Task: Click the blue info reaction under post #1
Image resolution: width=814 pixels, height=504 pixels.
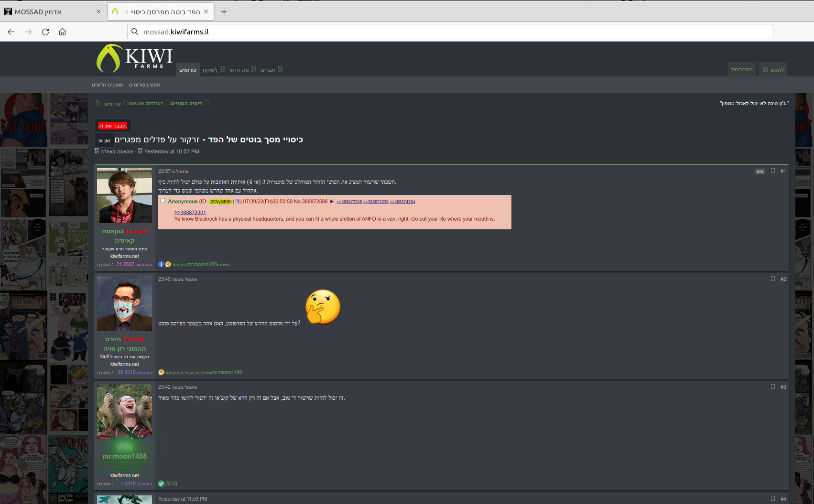Action: pyautogui.click(x=161, y=264)
